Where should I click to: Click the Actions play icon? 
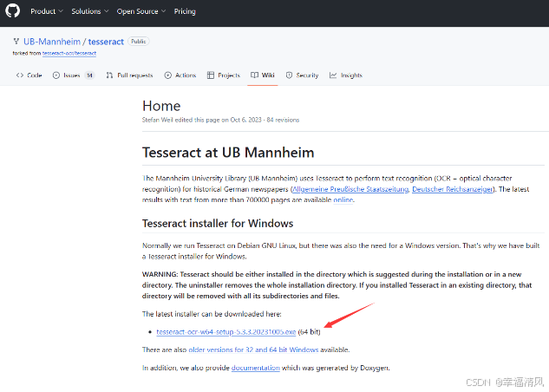pos(168,75)
